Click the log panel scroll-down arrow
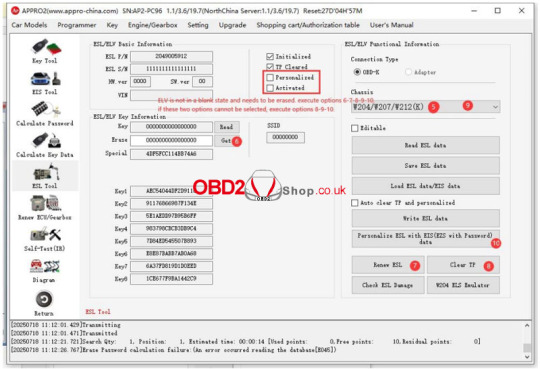The width and height of the screenshot is (540, 369). (x=527, y=357)
